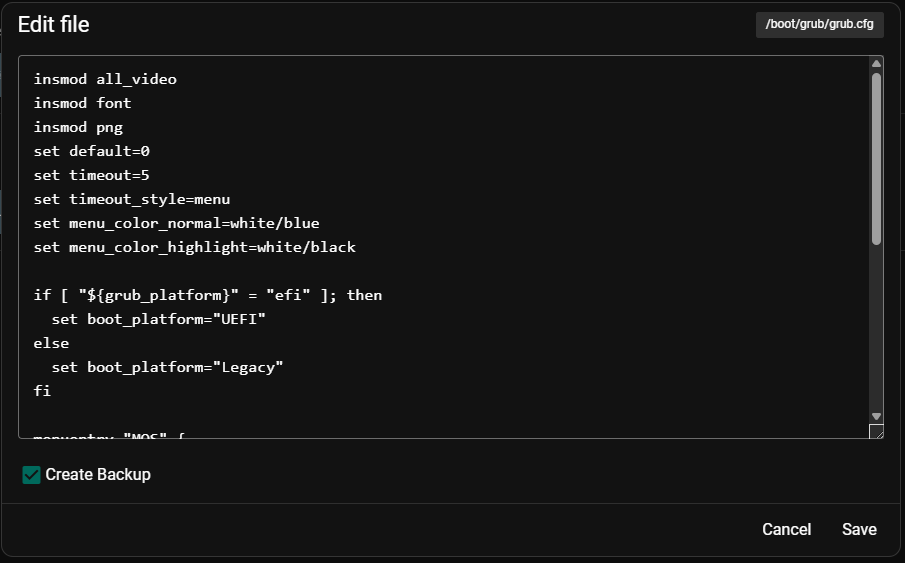Place cursor on 'set timeout_style=menu' line
905x563 pixels.
pos(132,200)
